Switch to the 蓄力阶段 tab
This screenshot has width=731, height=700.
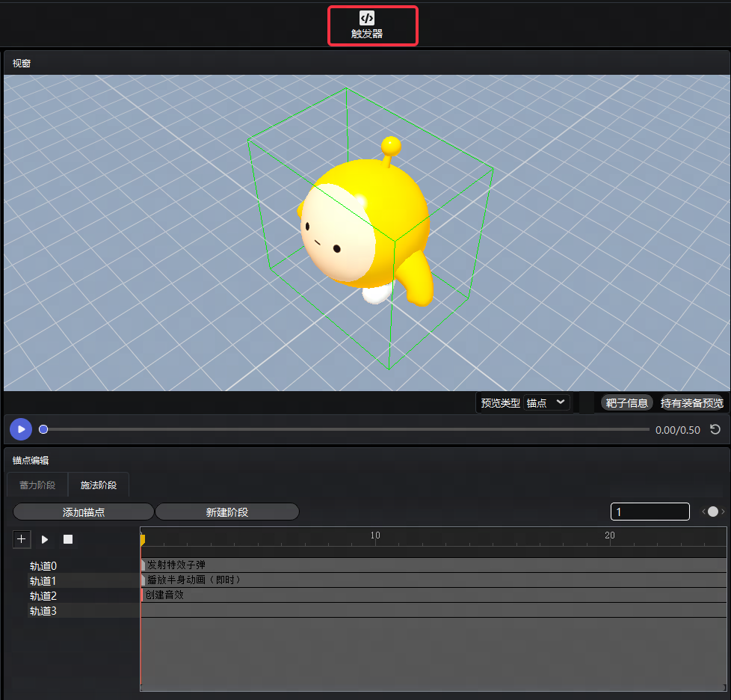(x=37, y=485)
